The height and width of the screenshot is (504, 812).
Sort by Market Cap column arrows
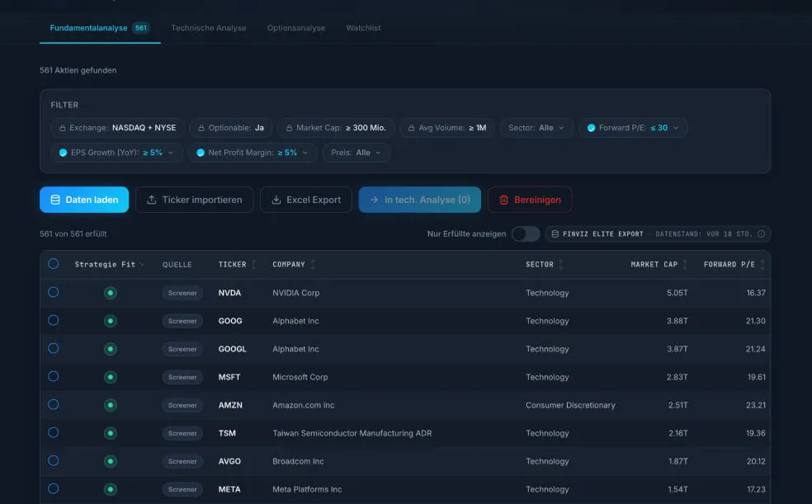point(685,265)
